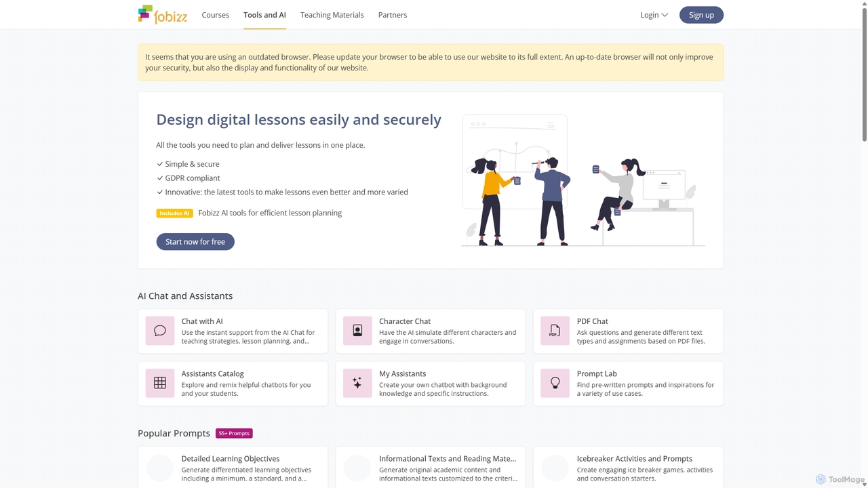868x488 pixels.
Task: Click Start now for free
Action: coord(195,242)
